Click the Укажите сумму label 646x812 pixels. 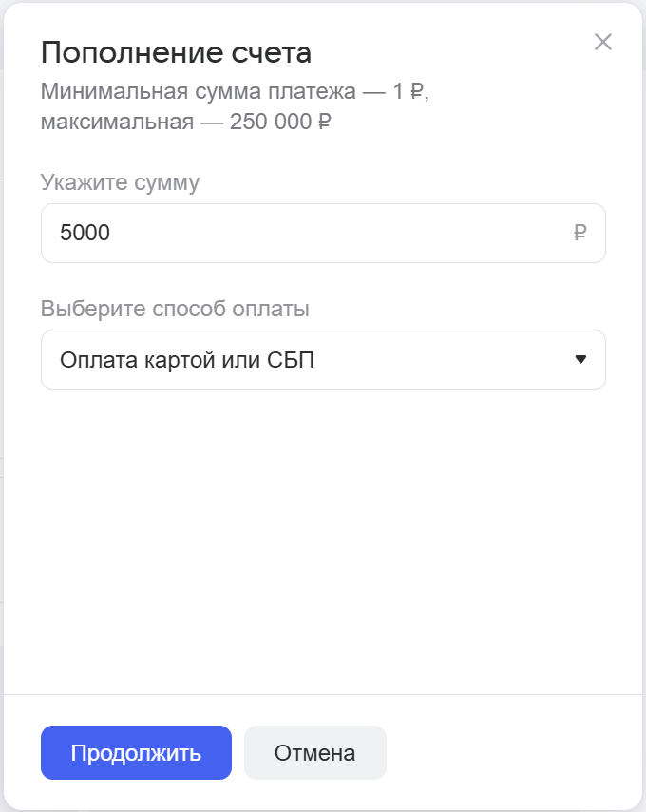pos(120,182)
